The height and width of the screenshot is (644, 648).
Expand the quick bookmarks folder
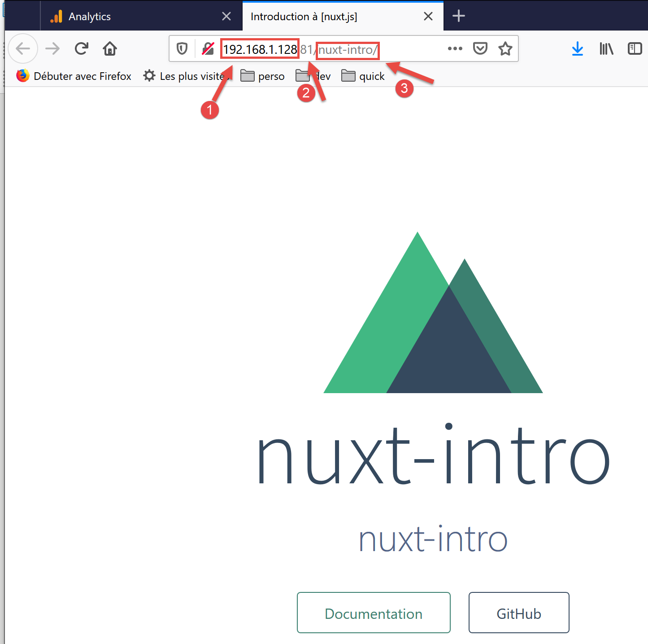(363, 76)
